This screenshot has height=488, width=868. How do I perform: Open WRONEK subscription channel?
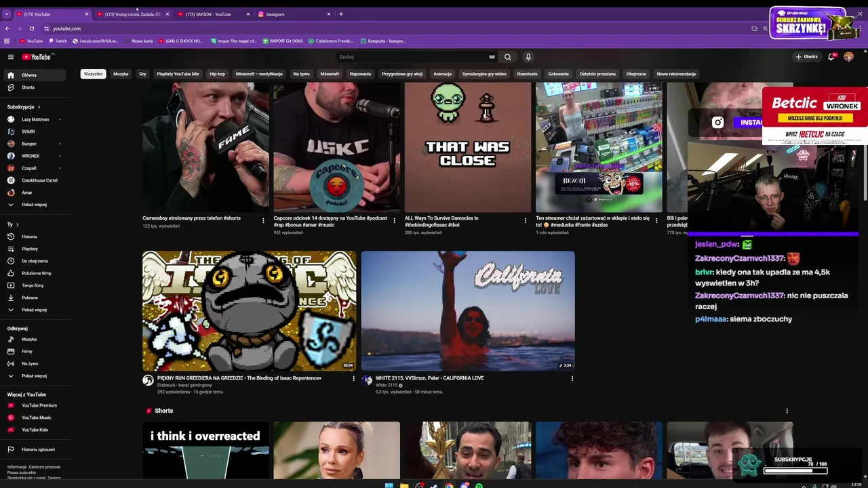point(35,156)
